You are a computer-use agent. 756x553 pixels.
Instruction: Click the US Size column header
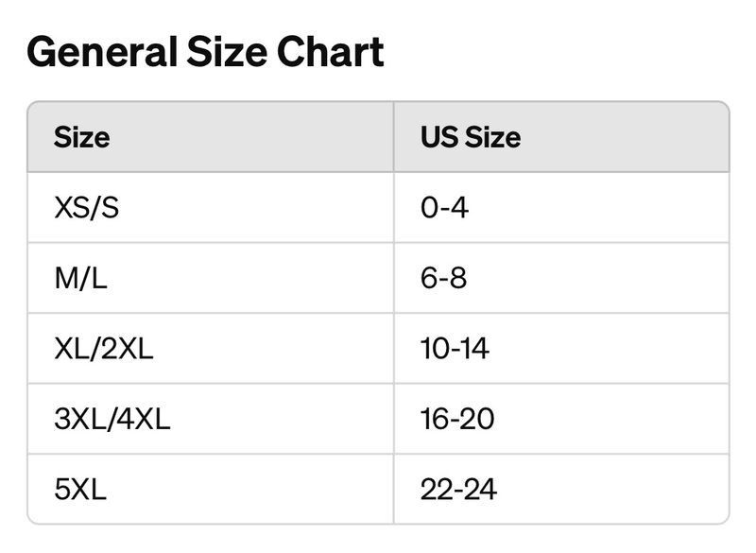coord(471,138)
